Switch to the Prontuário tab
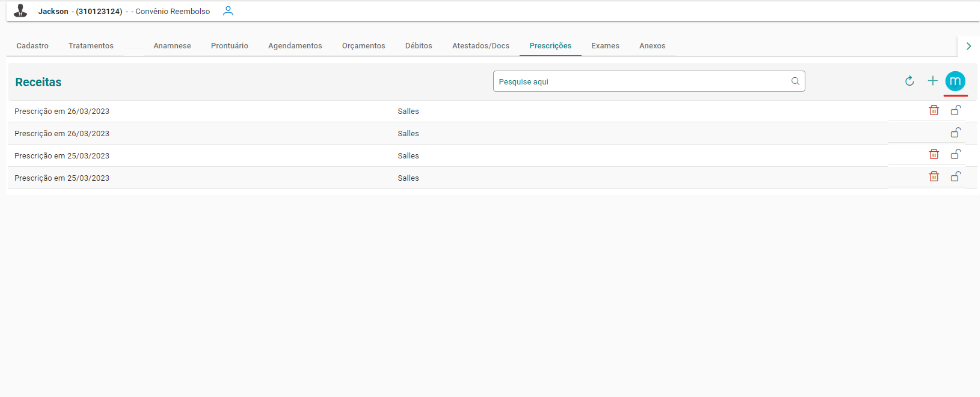 pos(229,46)
